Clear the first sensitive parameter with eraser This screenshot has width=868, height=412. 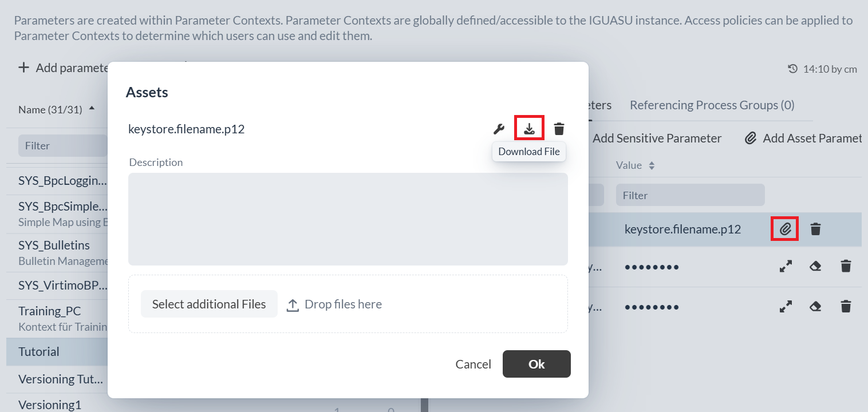(x=816, y=266)
